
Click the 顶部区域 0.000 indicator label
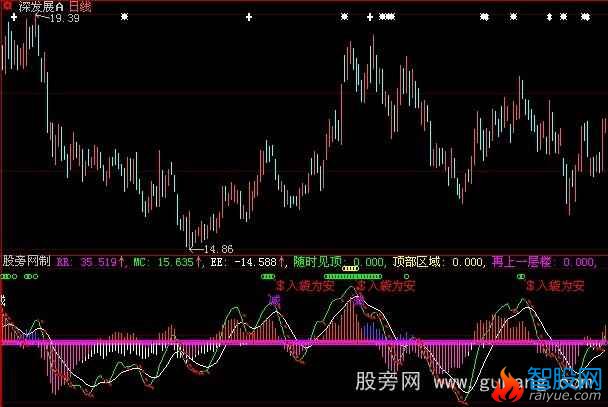tap(438, 262)
